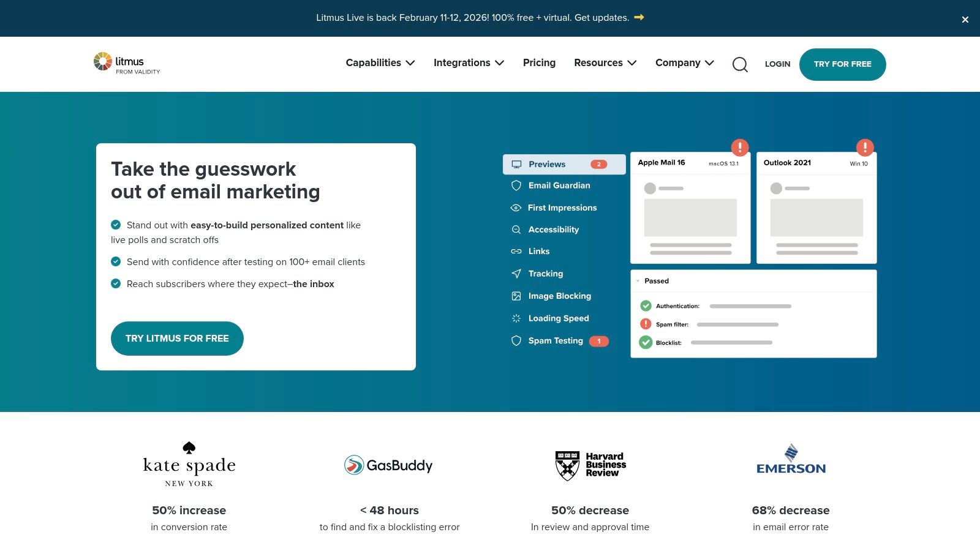Click the yellow arrow in announcement banner
This screenshot has width=980, height=551.
(x=639, y=18)
